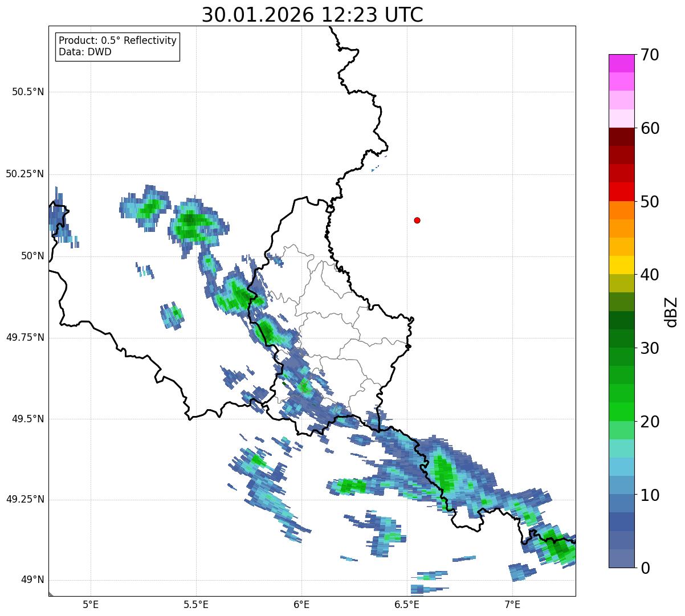Click the 50.5°N latitude label
Viewport: 685px width, 616px height.
click(x=27, y=92)
